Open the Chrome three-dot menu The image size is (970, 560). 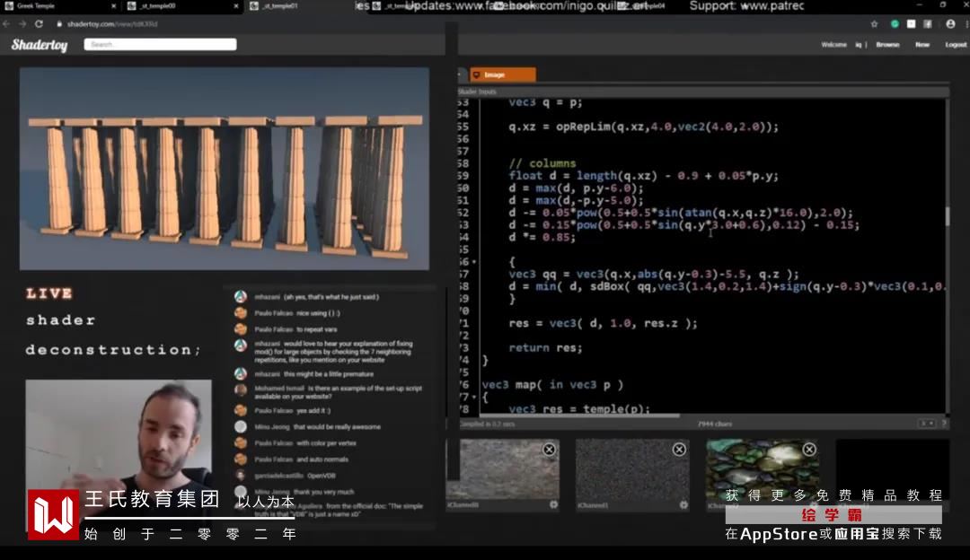click(966, 24)
